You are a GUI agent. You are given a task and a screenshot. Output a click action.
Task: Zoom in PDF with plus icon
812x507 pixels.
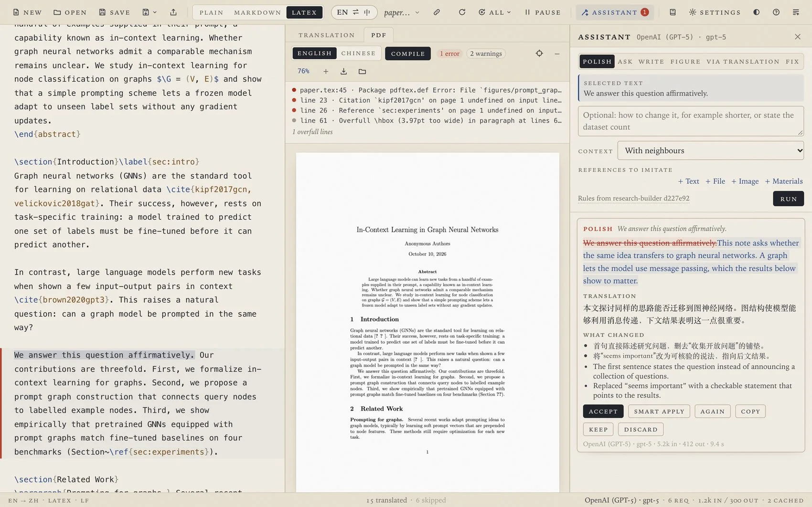pyautogui.click(x=326, y=72)
